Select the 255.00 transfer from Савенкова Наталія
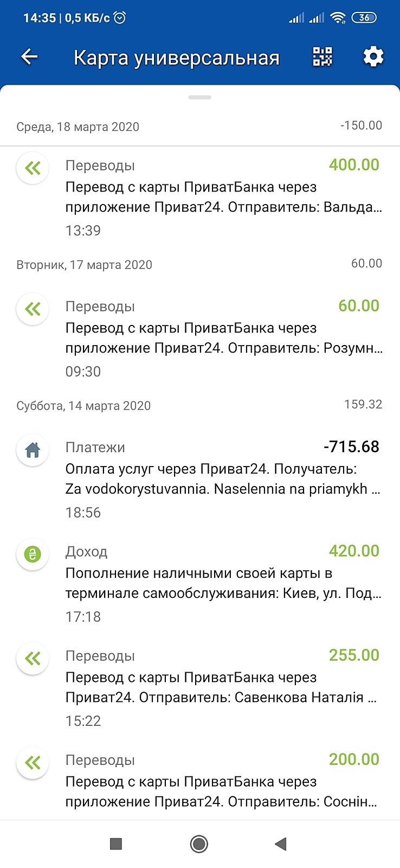 [x=222, y=687]
